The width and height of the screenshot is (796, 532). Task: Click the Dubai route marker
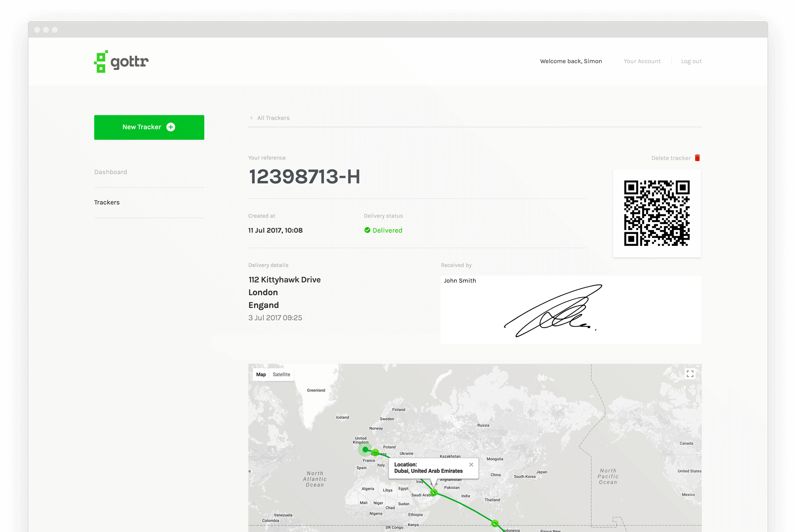(434, 492)
